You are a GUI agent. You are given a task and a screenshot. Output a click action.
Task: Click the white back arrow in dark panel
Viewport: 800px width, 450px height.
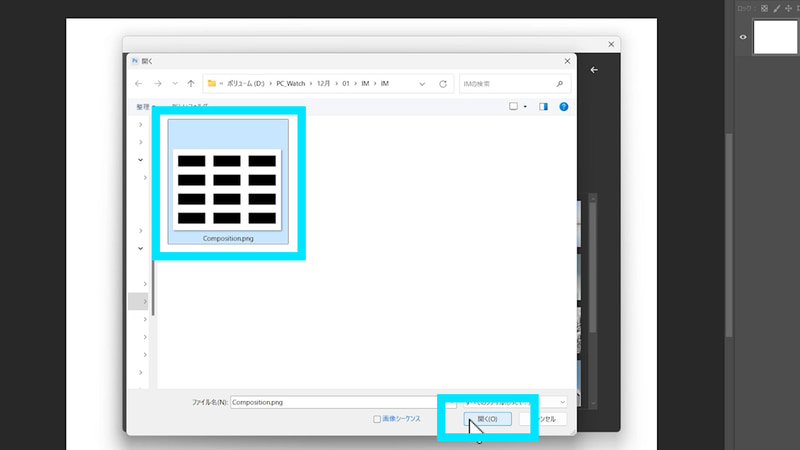[594, 70]
